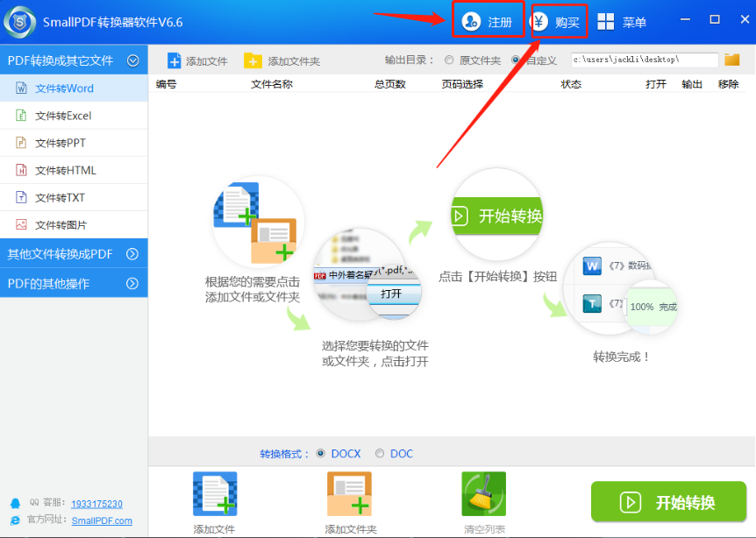The image size is (756, 538).
Task: Select 文件转HTML in the sidebar
Action: pos(74,170)
